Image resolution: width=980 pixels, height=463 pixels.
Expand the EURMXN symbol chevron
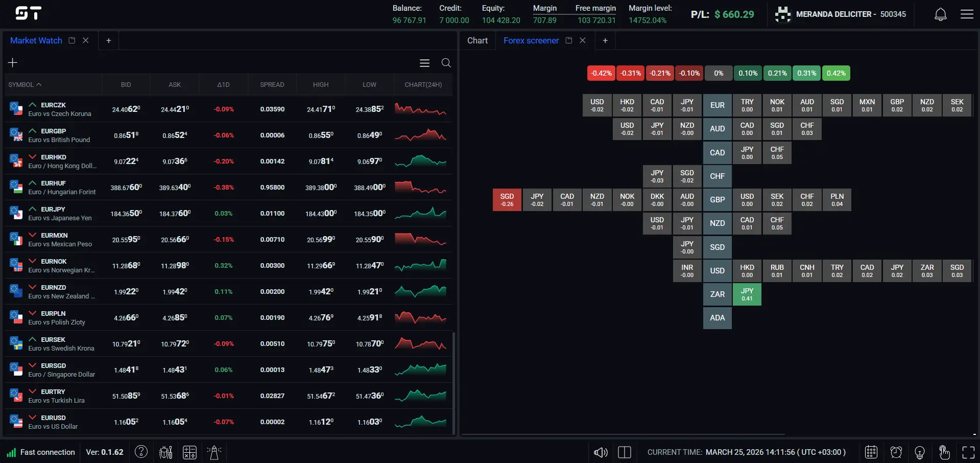point(32,235)
